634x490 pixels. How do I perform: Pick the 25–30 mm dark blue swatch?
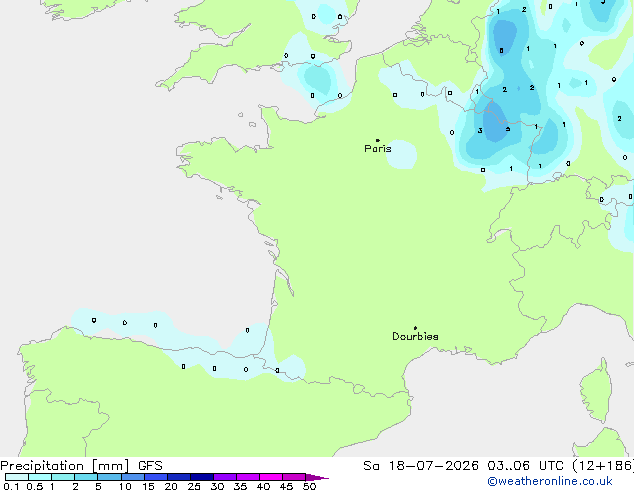(x=202, y=477)
